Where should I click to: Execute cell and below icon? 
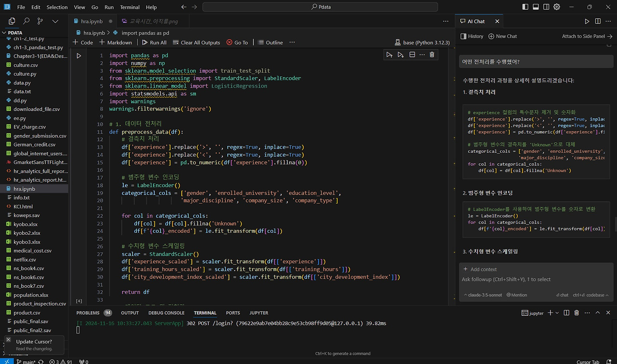point(401,55)
